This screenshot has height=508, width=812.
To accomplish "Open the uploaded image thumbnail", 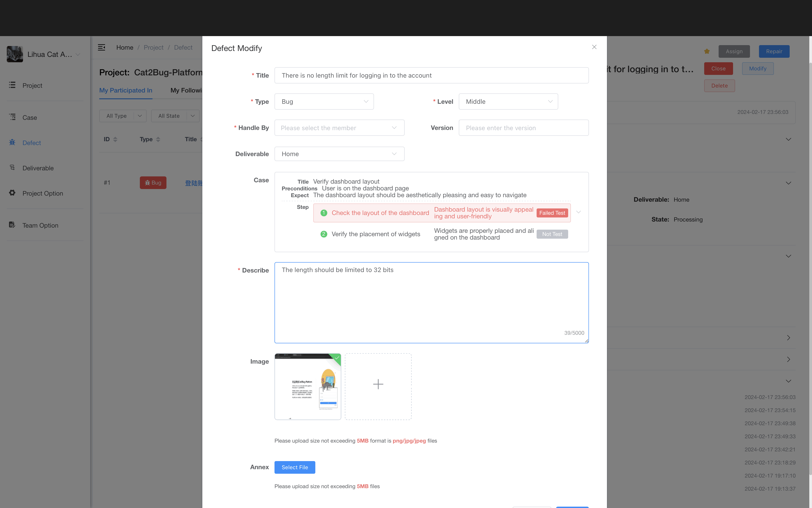I will click(x=308, y=386).
